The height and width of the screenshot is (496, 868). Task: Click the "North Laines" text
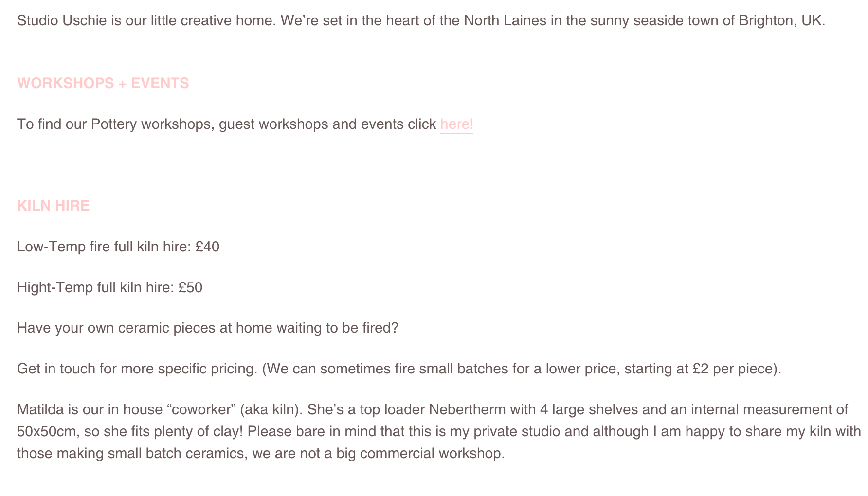(x=505, y=21)
